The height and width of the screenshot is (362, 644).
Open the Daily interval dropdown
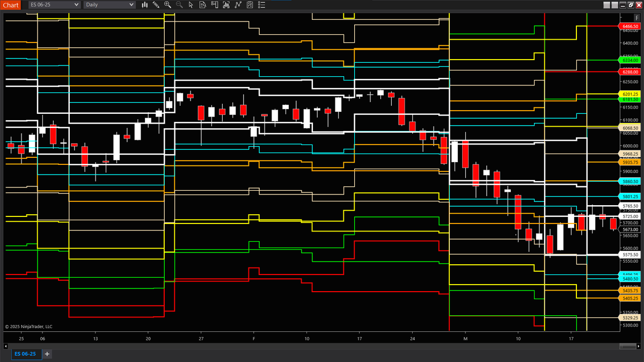109,5
